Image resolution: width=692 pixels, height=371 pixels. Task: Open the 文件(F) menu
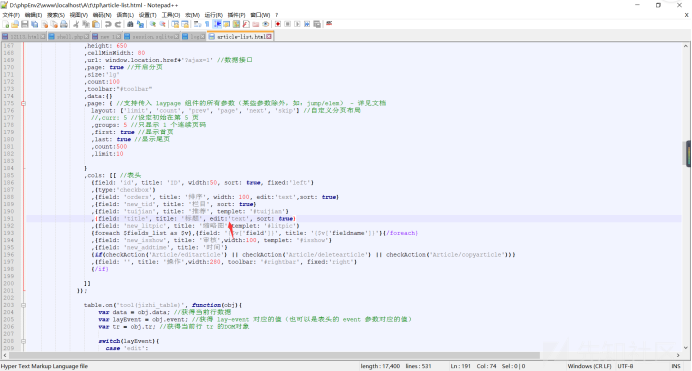11,15
